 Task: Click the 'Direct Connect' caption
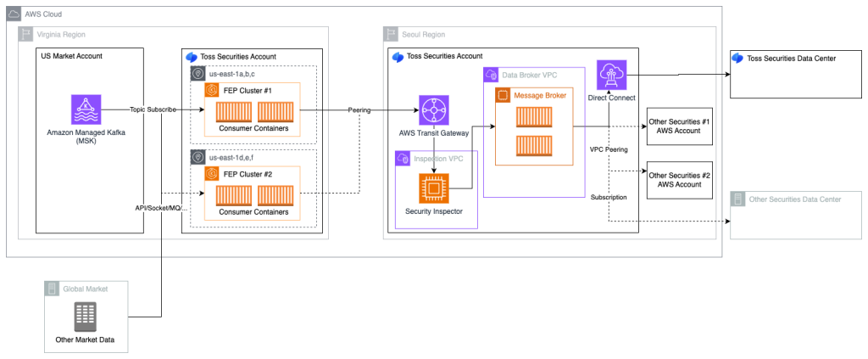pyautogui.click(x=611, y=98)
